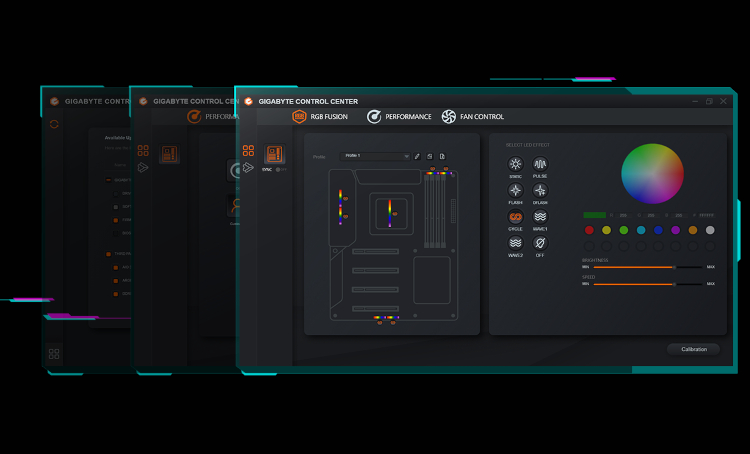Switch to the Performance tab in front window

(399, 117)
